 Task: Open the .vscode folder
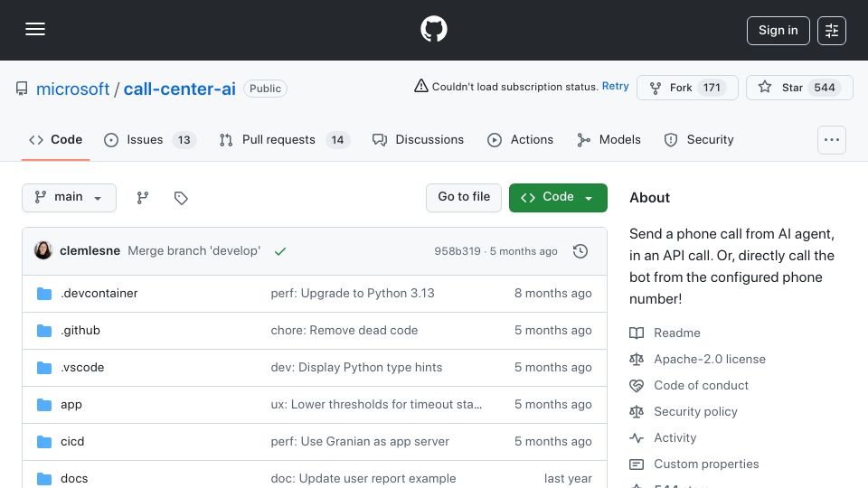[x=82, y=368]
